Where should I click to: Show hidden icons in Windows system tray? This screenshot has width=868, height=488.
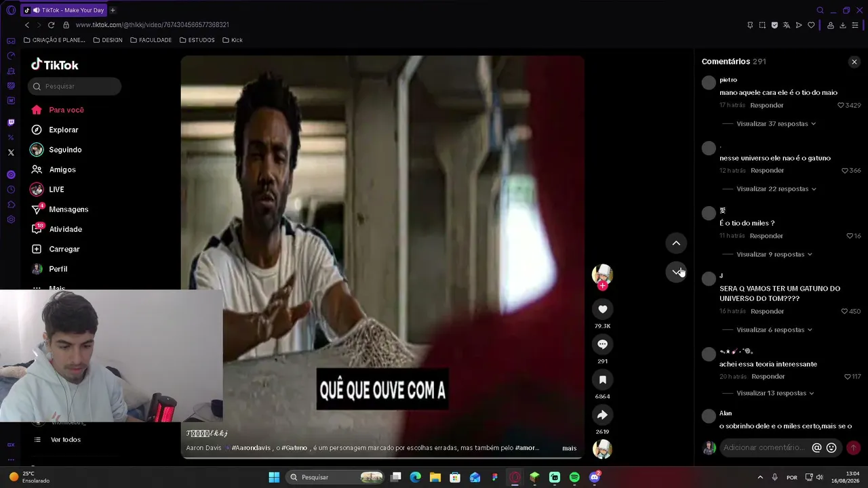point(759,477)
